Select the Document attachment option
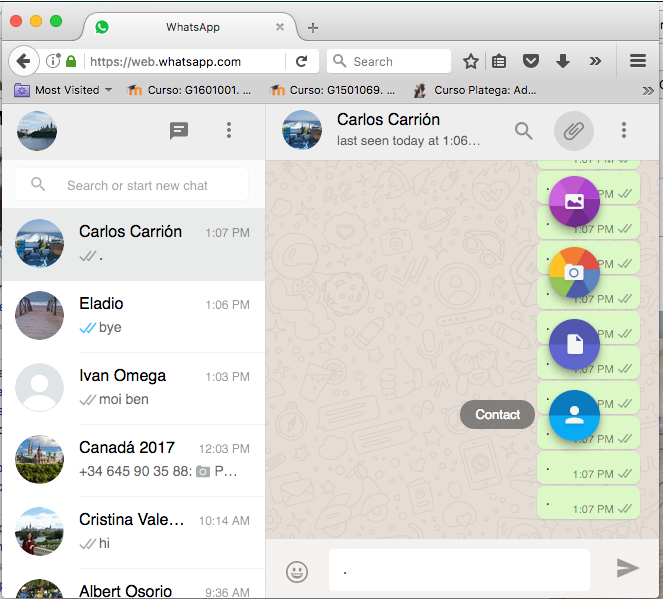663x599 pixels. [x=574, y=344]
